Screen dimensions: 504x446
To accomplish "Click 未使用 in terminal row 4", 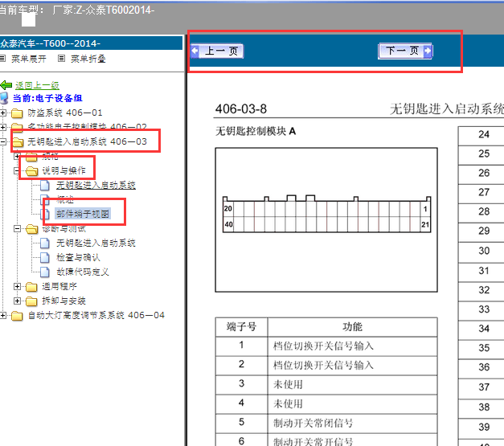I will click(288, 404).
